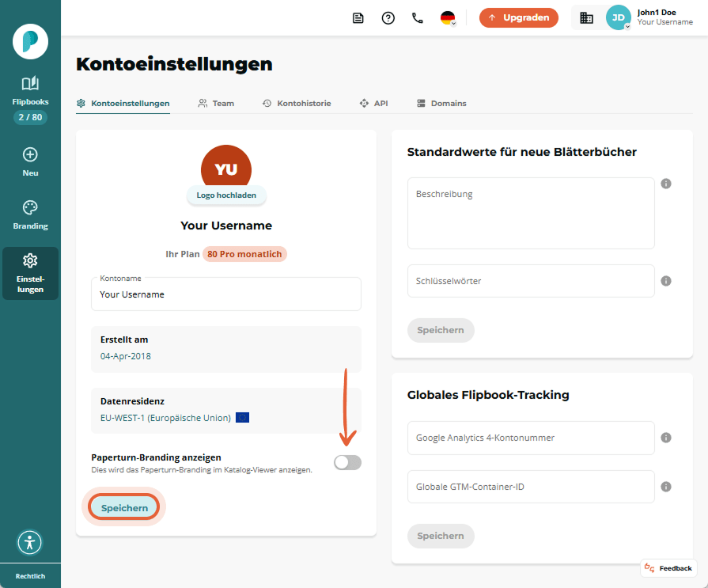Switch to Kontoeinstellungen tab
The width and height of the screenshot is (708, 588).
click(123, 104)
